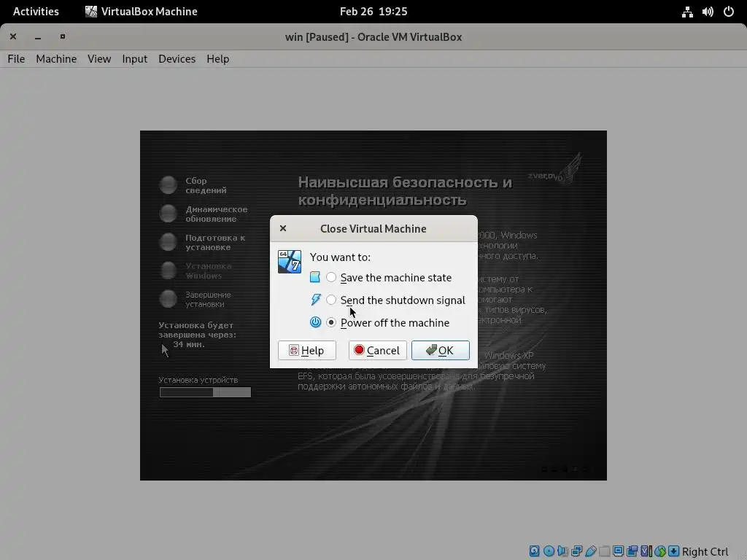The width and height of the screenshot is (747, 560).
Task: Click the blue power off icon
Action: pos(315,322)
